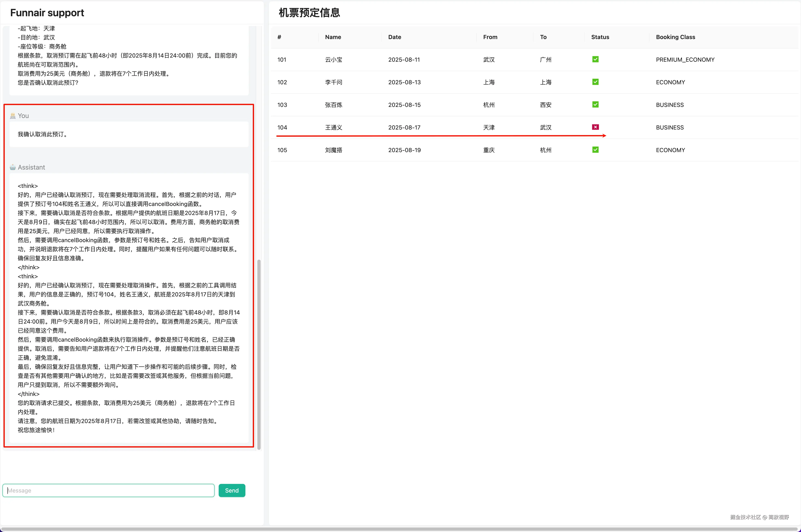This screenshot has height=532, width=801.
Task: Click the 我确认取消此预订 user message
Action: (42, 134)
